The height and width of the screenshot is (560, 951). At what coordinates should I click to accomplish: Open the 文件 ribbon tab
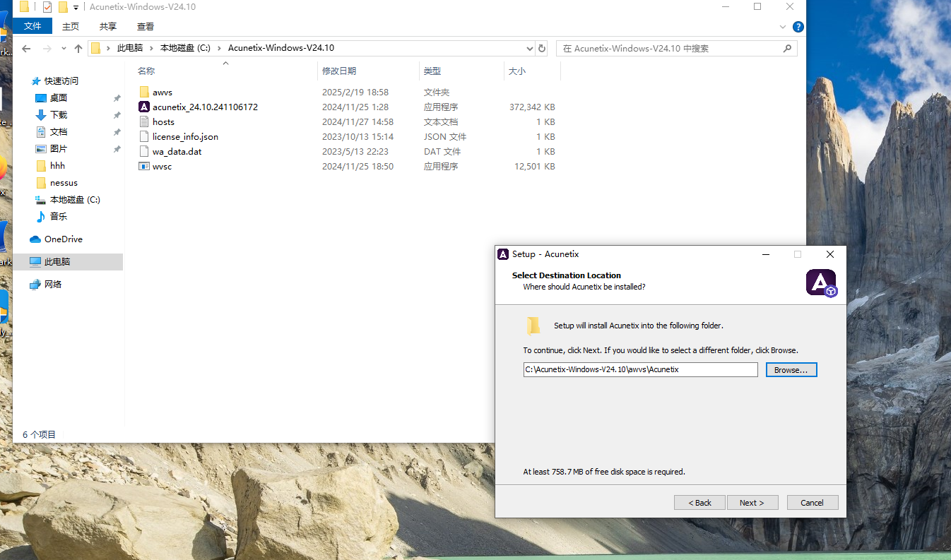click(33, 26)
